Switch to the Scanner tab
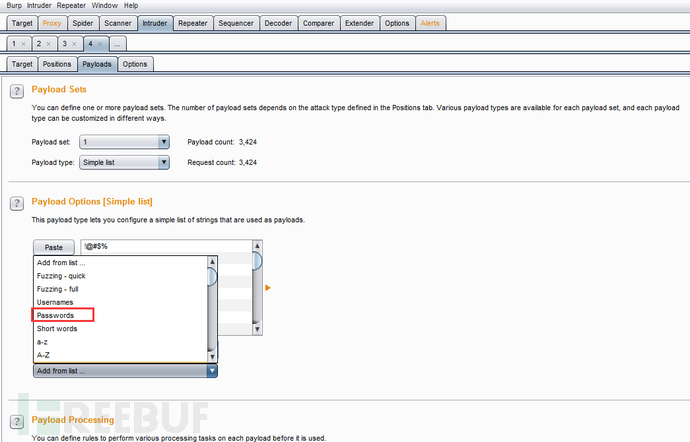Viewport: 690px width, 442px height. (117, 23)
